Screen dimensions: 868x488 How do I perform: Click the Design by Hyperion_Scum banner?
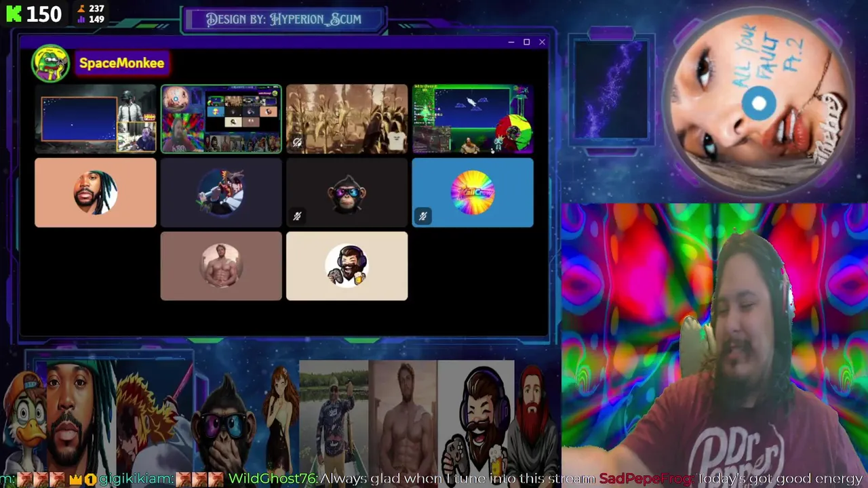point(283,20)
